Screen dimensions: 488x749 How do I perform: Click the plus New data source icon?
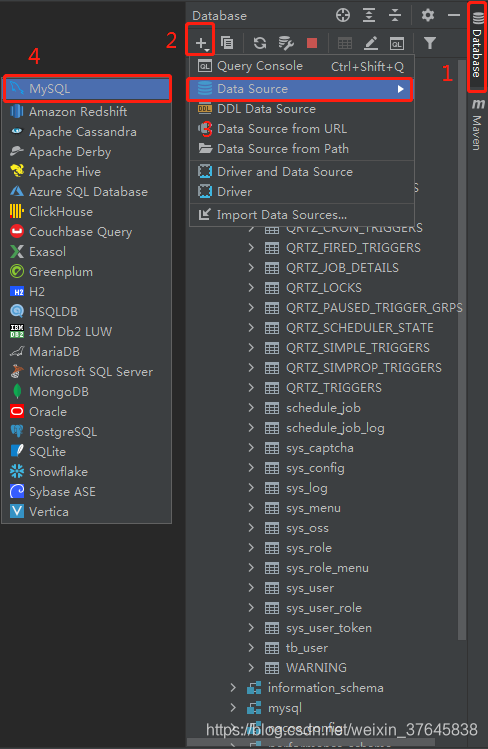[x=202, y=43]
